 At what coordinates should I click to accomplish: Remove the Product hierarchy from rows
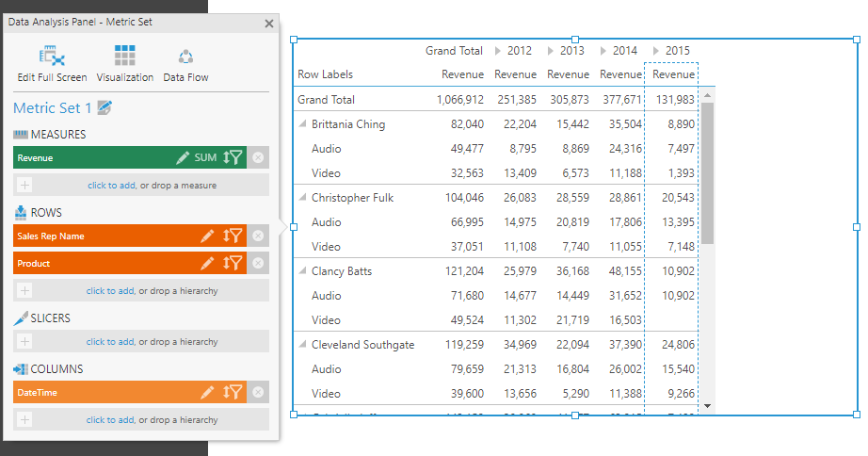click(258, 264)
